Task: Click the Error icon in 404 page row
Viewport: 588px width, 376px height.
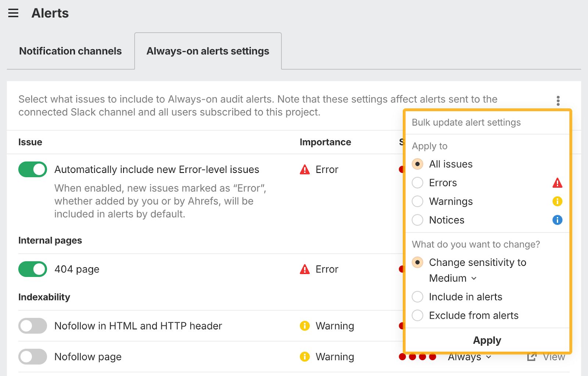Action: (305, 269)
